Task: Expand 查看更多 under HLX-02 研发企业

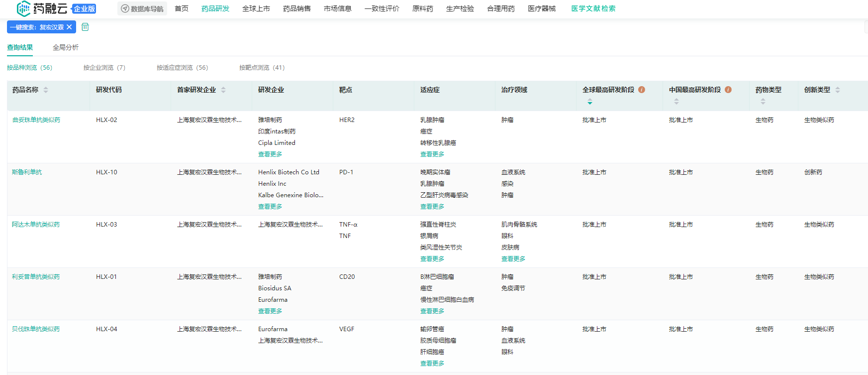Action: click(270, 154)
